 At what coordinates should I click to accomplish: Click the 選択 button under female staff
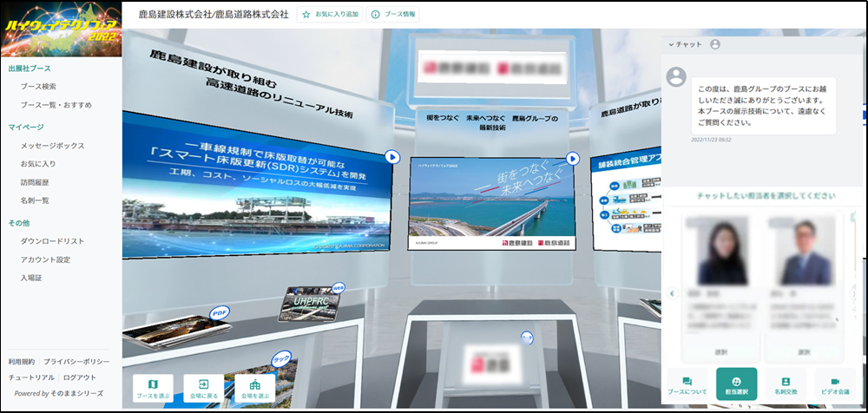721,352
